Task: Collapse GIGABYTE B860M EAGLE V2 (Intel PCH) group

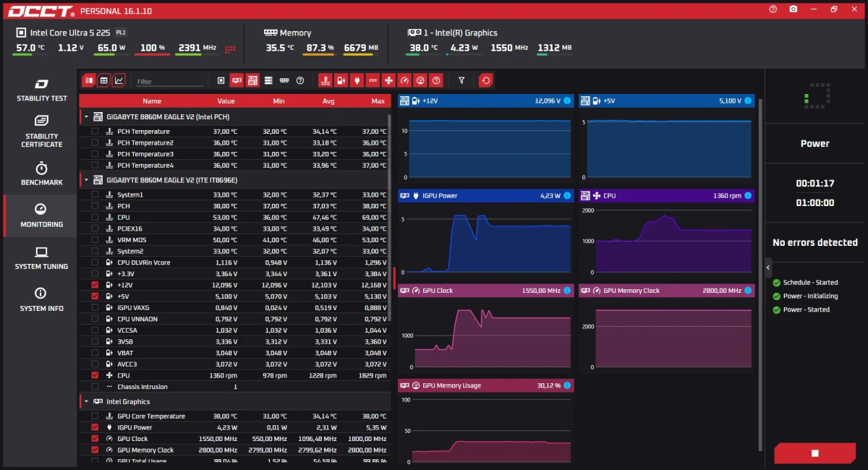Action: pyautogui.click(x=87, y=116)
